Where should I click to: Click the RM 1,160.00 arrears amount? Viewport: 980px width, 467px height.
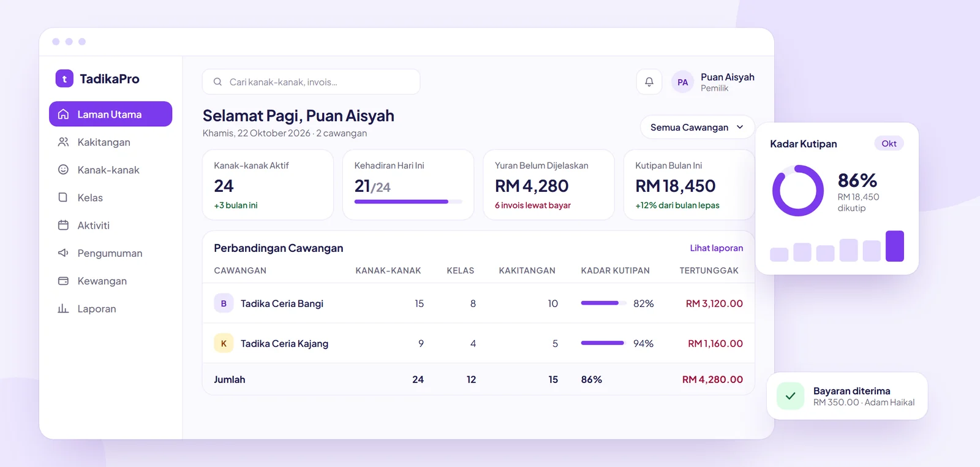pos(715,344)
